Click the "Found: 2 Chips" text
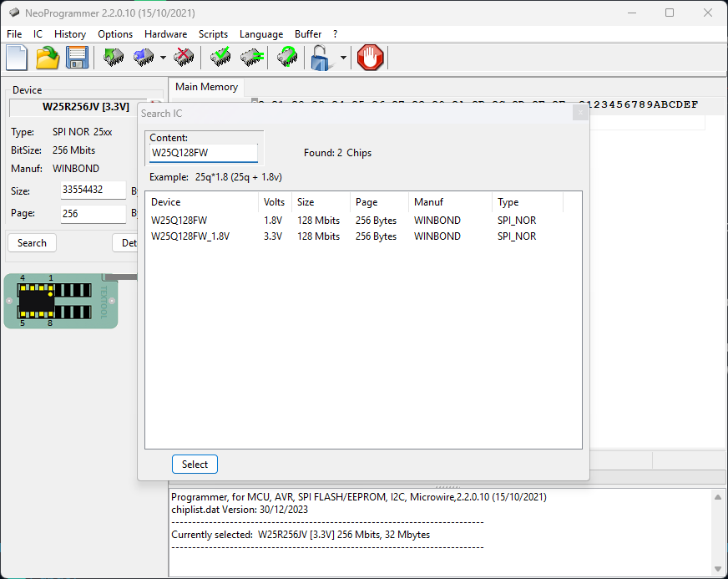Screen dimensions: 728x579 pos(337,153)
